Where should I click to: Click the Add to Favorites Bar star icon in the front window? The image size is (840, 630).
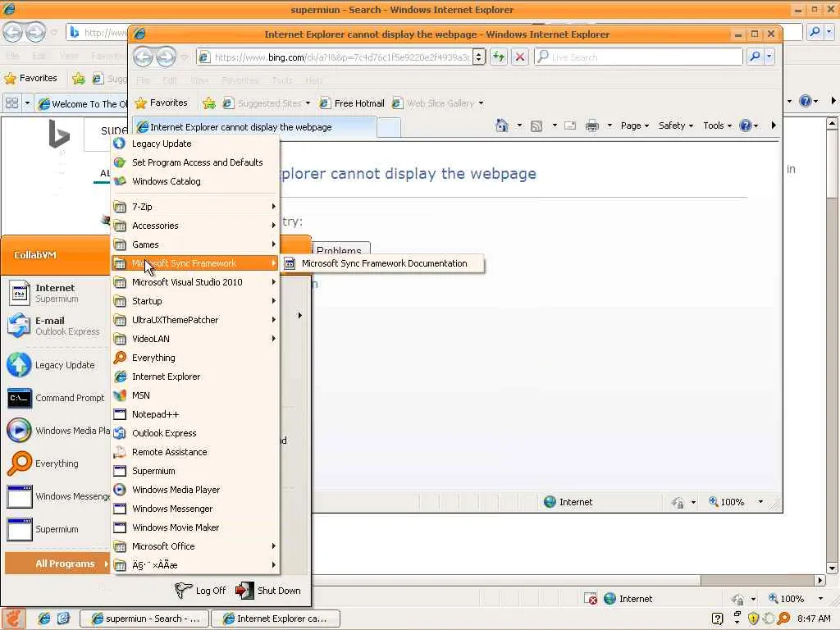[209, 103]
